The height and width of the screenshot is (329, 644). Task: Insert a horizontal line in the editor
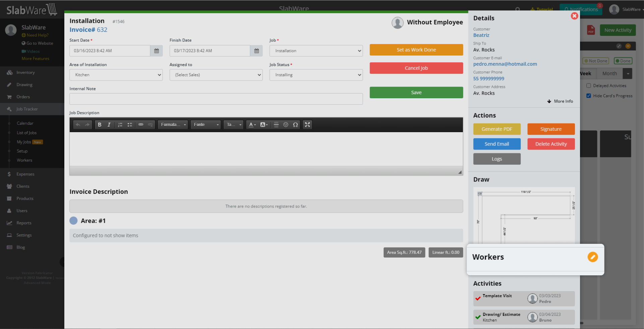click(x=276, y=125)
